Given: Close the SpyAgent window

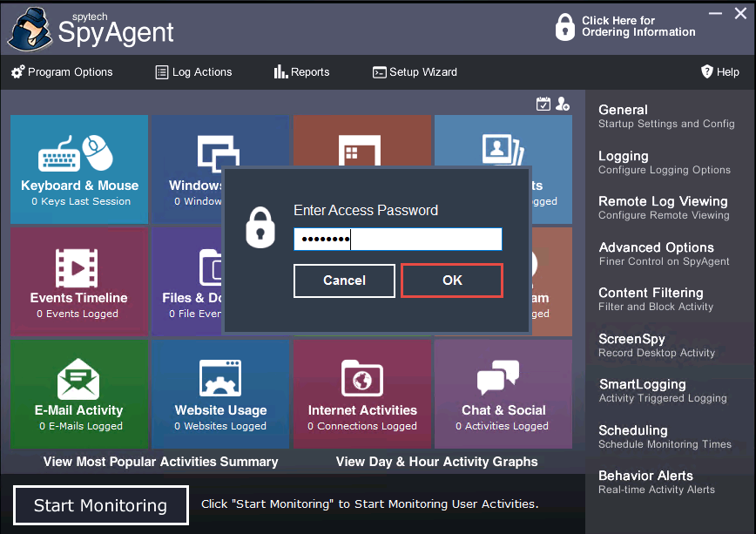Looking at the screenshot, I should pos(740,14).
